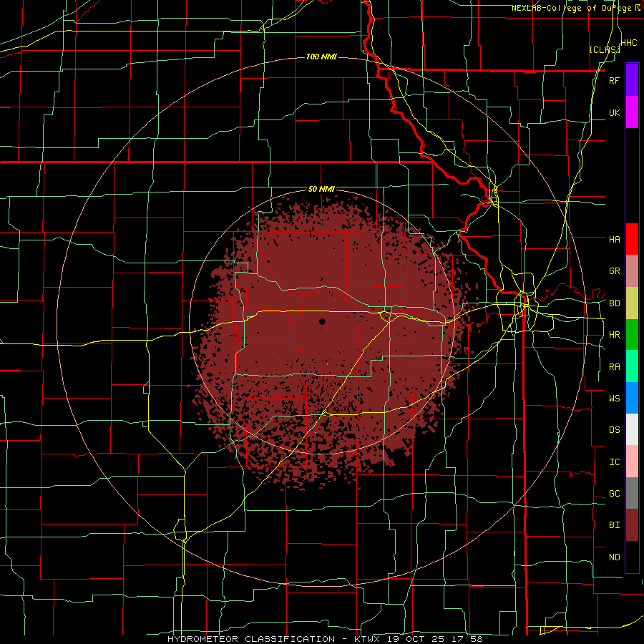Screen dimensions: 644x644
Task: Click the HA legend label
Action: pyautogui.click(x=614, y=240)
